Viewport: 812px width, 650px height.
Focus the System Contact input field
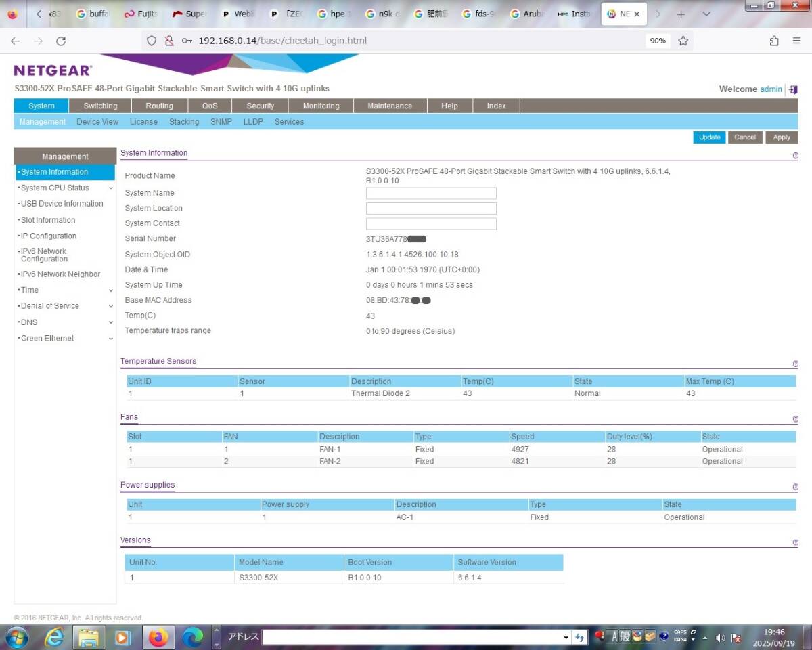coord(431,223)
